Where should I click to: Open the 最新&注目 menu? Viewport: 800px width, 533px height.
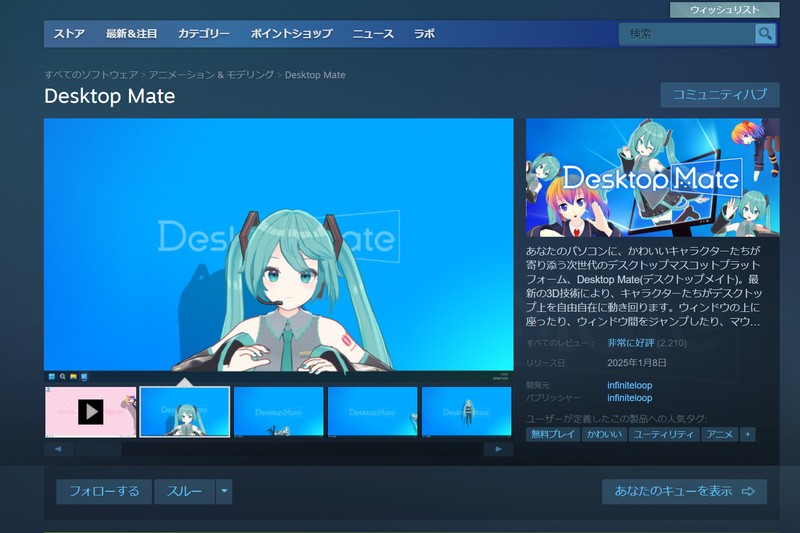click(132, 34)
